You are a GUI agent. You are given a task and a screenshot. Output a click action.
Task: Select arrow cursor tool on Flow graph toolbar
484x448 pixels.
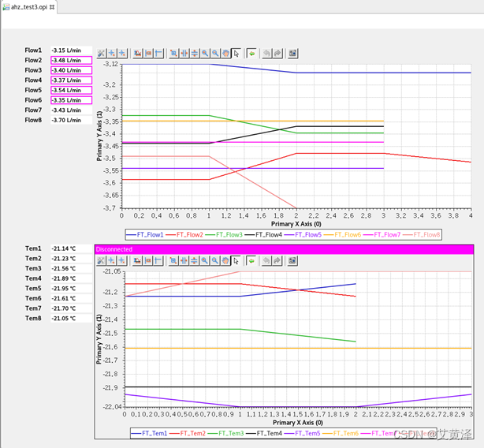(x=236, y=54)
